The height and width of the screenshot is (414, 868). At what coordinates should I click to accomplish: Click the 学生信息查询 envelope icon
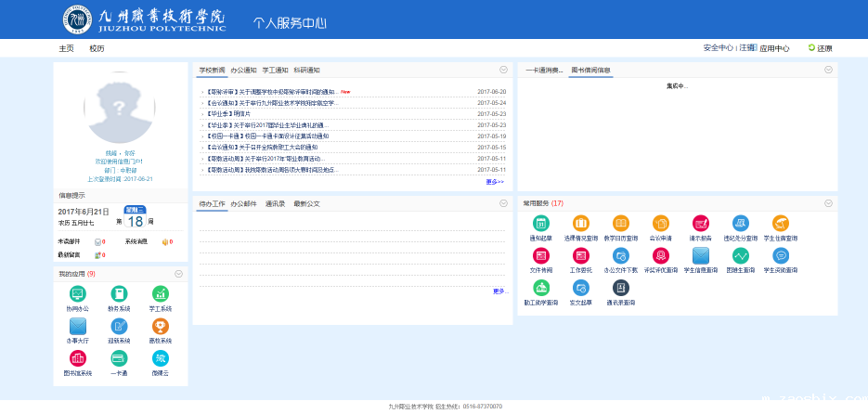tap(701, 255)
